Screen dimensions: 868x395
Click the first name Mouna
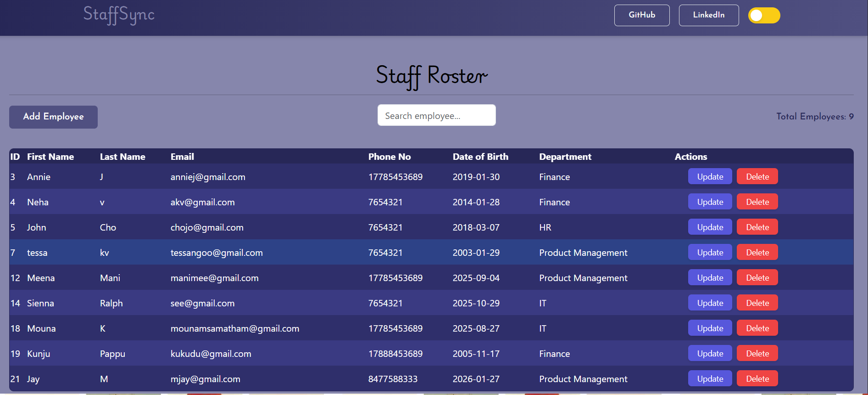coord(41,328)
